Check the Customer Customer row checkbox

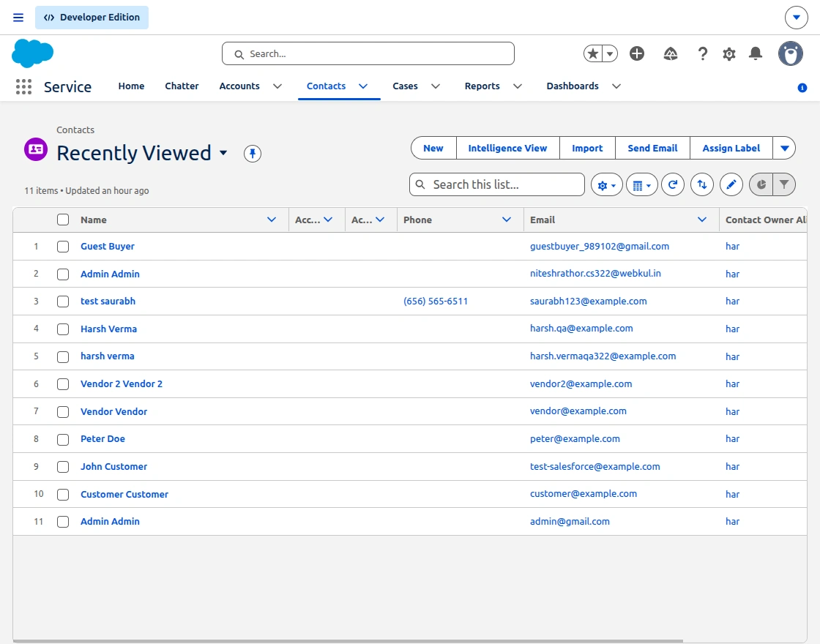(x=63, y=495)
